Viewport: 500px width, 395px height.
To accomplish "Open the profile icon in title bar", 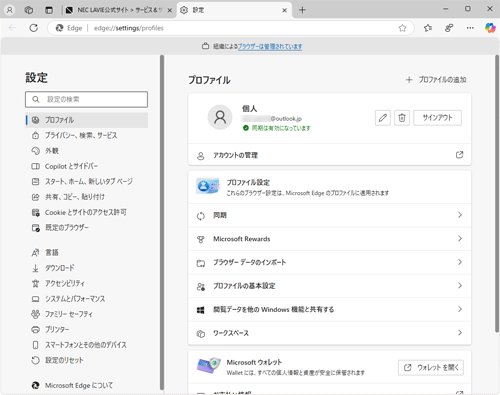I will pyautogui.click(x=10, y=10).
